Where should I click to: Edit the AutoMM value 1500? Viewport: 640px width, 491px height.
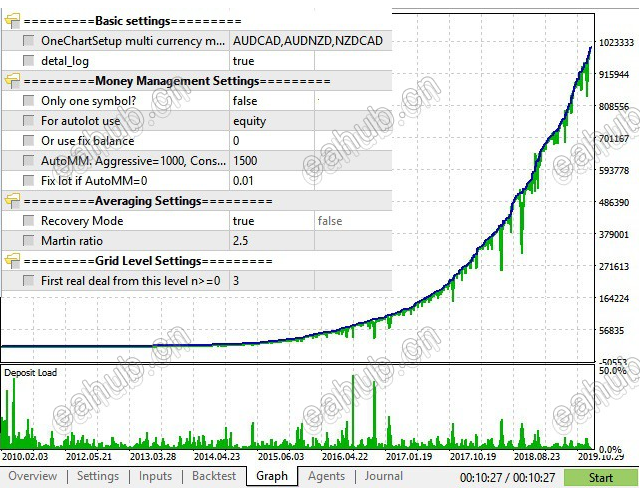coord(272,160)
